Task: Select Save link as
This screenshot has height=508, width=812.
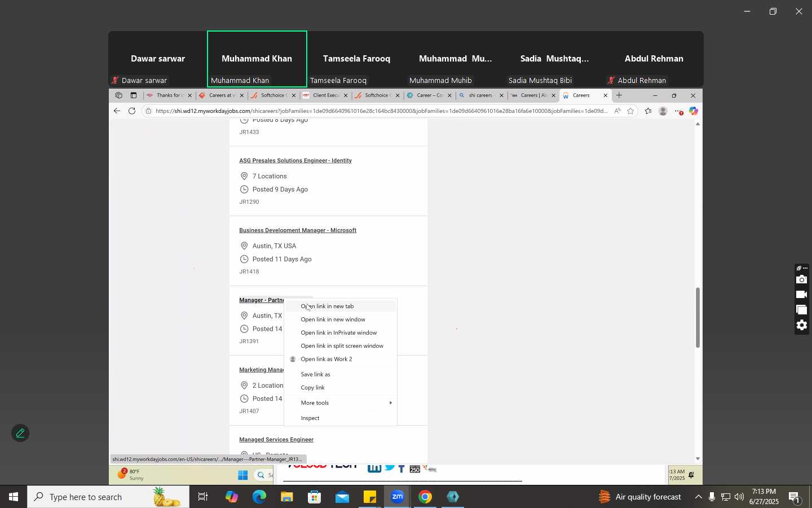Action: (x=341, y=375)
